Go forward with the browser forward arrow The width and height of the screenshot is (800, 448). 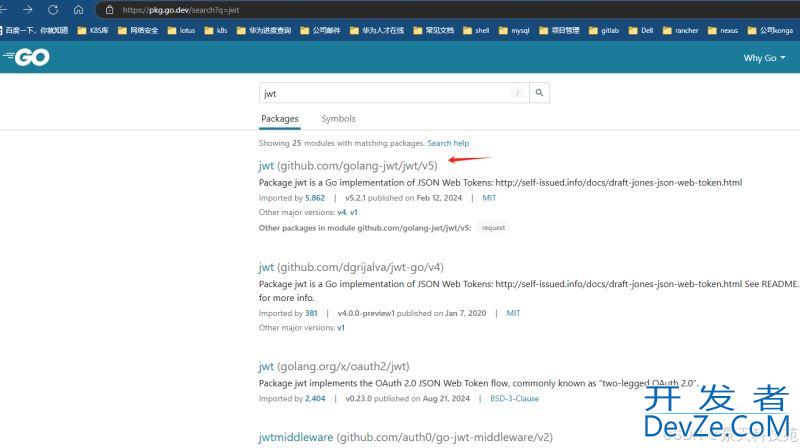pyautogui.click(x=28, y=10)
